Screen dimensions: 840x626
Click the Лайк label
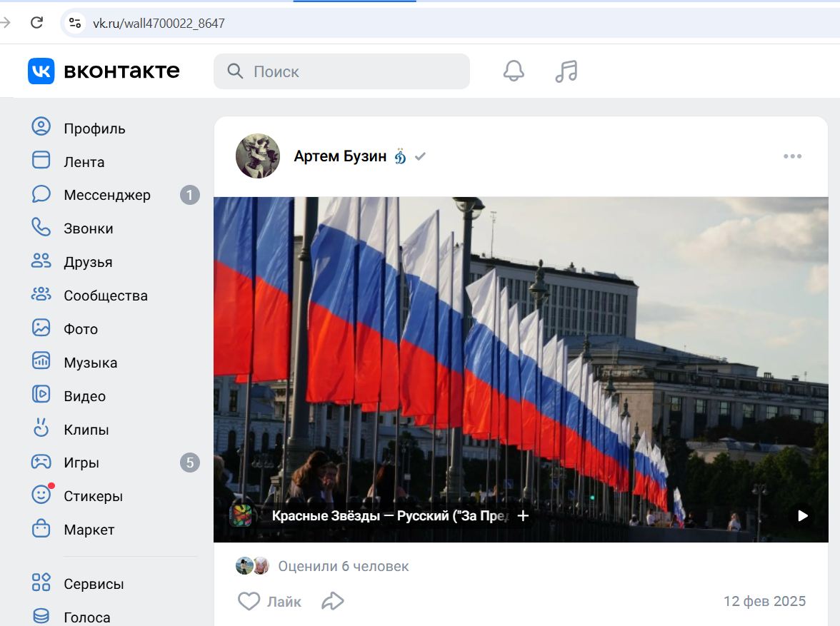tap(284, 601)
